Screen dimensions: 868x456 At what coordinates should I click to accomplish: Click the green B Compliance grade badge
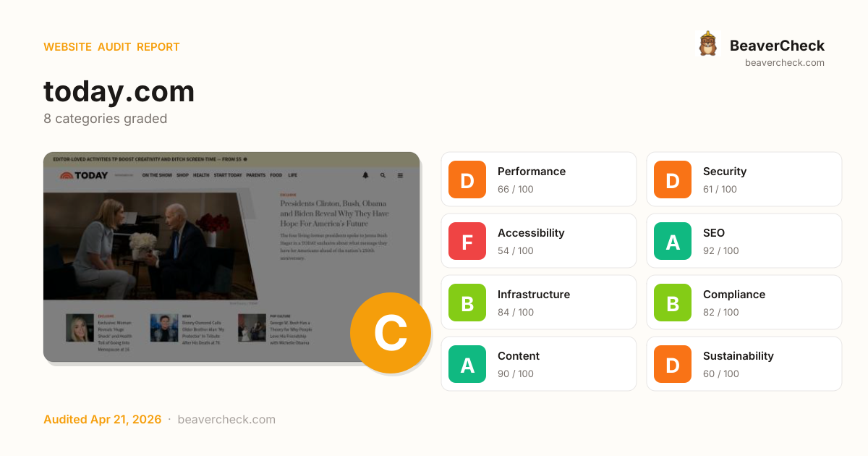673,303
